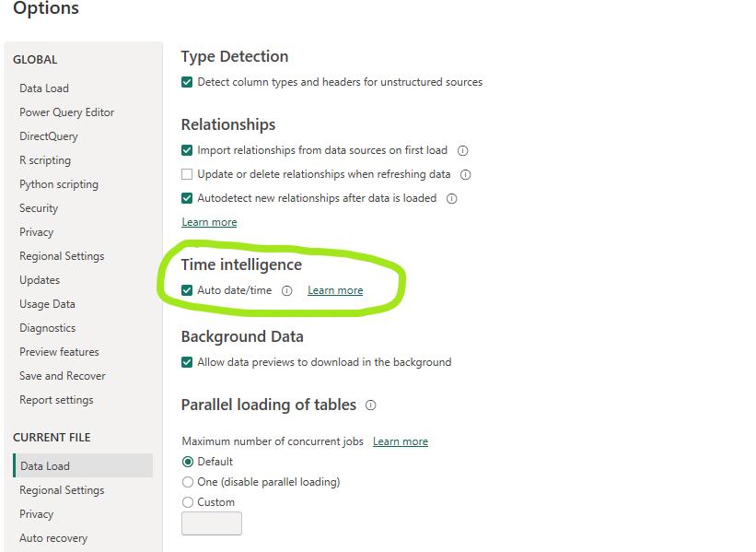
Task: Open Current File Regional Settings
Action: tap(62, 490)
